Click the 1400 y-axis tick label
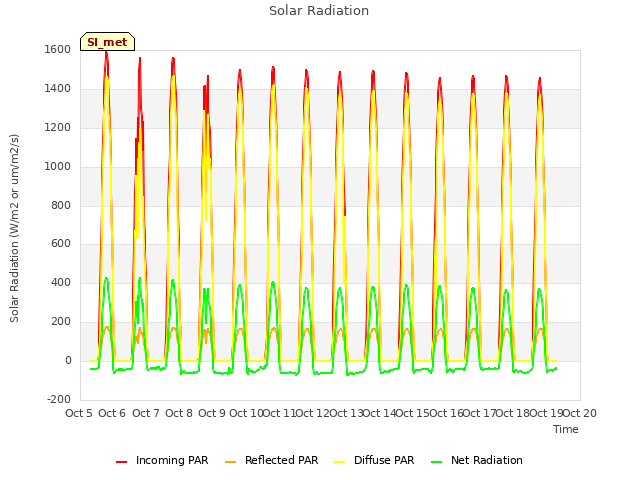 [x=58, y=89]
